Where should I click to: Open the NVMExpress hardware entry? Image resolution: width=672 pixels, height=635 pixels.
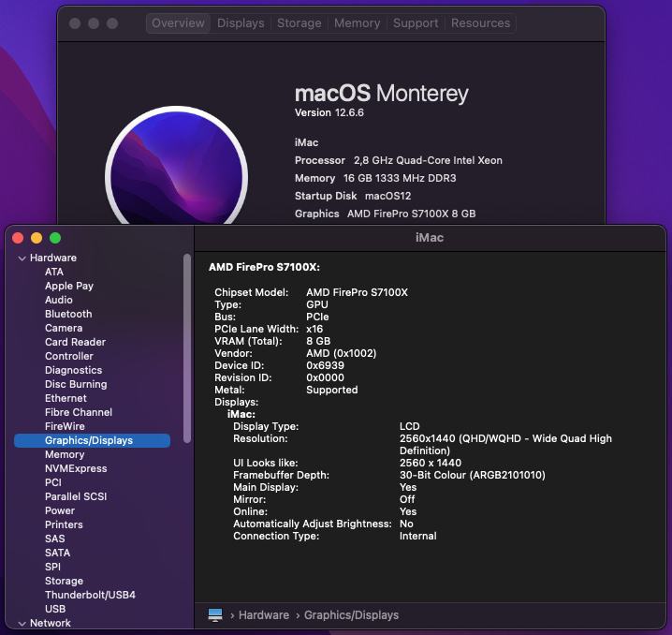pos(76,468)
